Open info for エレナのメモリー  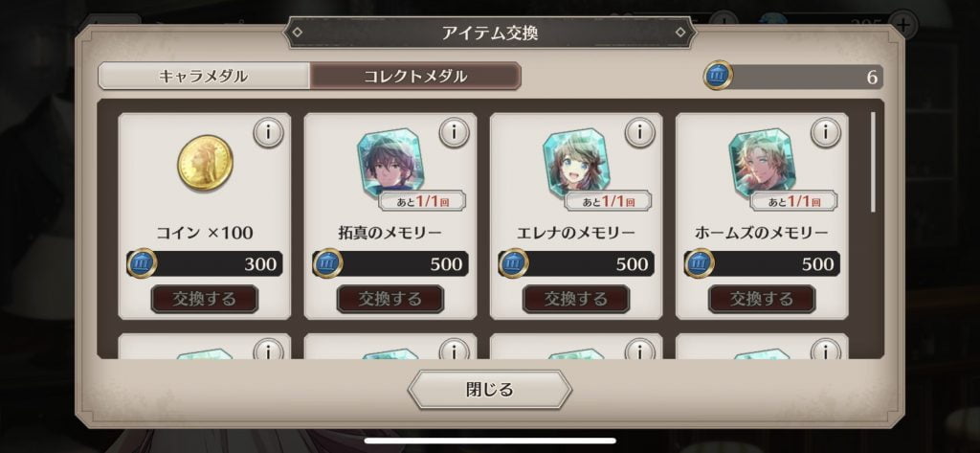(x=639, y=133)
